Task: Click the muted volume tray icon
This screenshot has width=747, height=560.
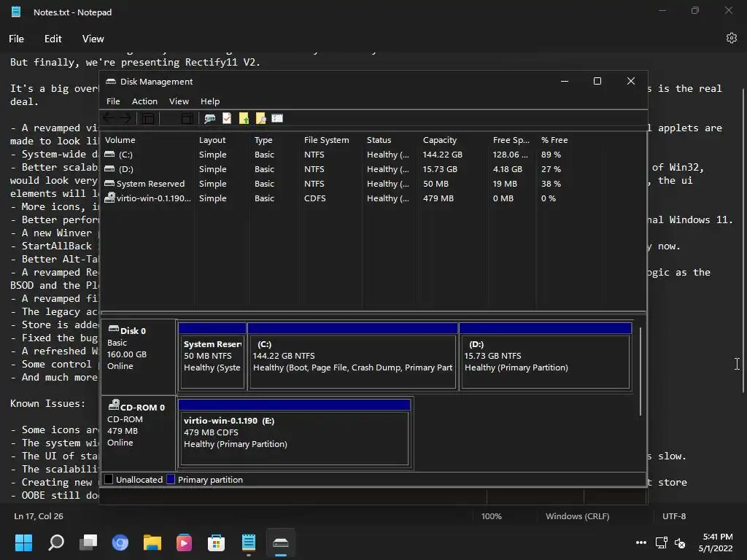Action: pyautogui.click(x=680, y=542)
